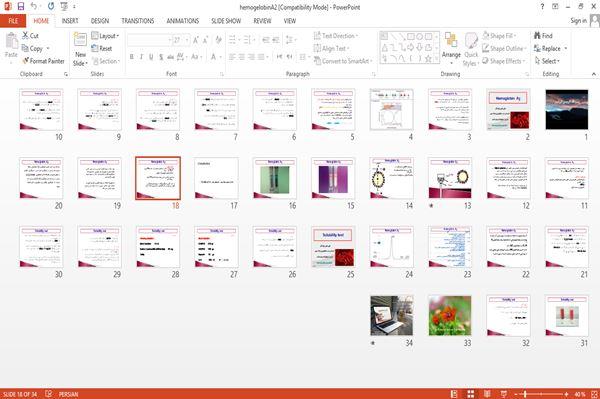The height and width of the screenshot is (399, 600).
Task: Select slide 1 thumbnail
Action: tap(567, 109)
